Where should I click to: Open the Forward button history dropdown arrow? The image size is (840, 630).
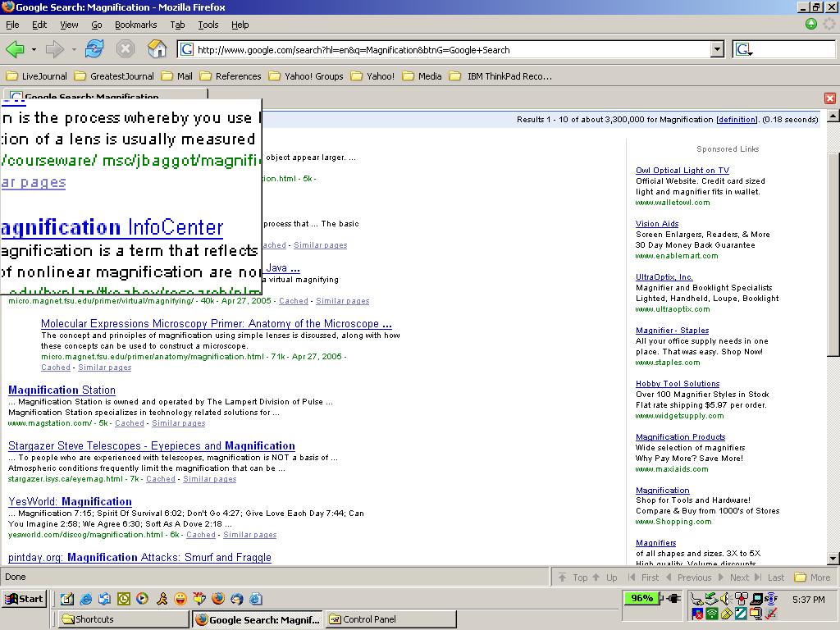74,50
